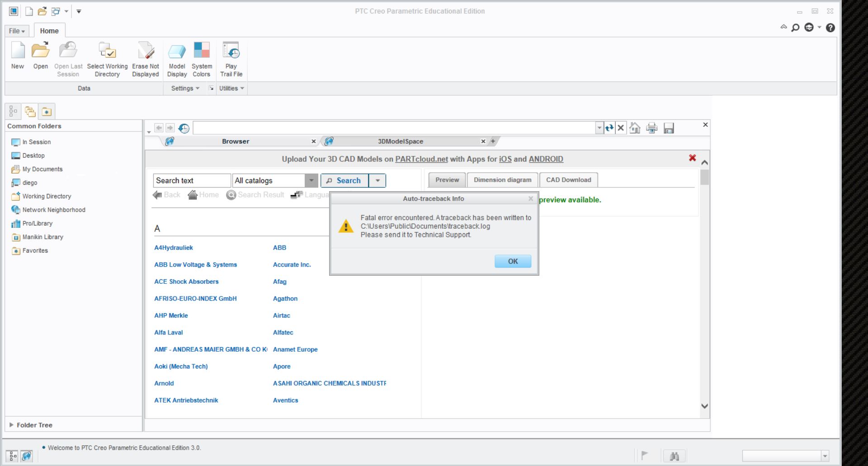This screenshot has width=868, height=466.
Task: Click the command search magnifier icon
Action: 795,28
